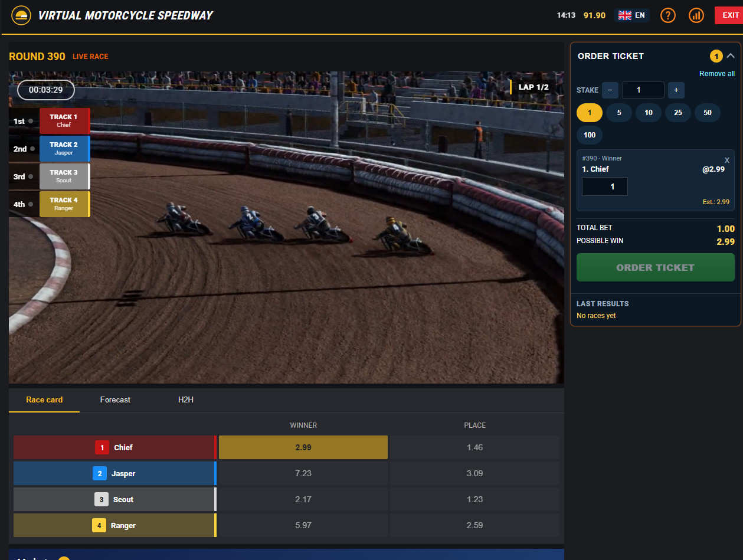Viewport: 743px width, 560px height.
Task: Click the PLACE column header
Action: 475,425
